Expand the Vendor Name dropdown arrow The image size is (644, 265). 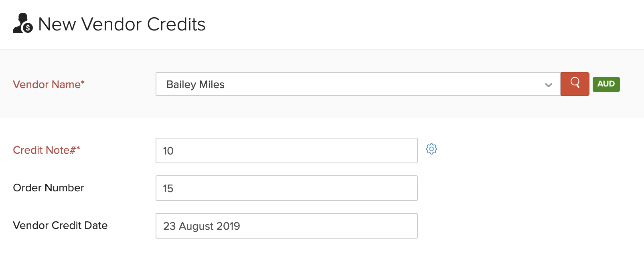click(548, 85)
